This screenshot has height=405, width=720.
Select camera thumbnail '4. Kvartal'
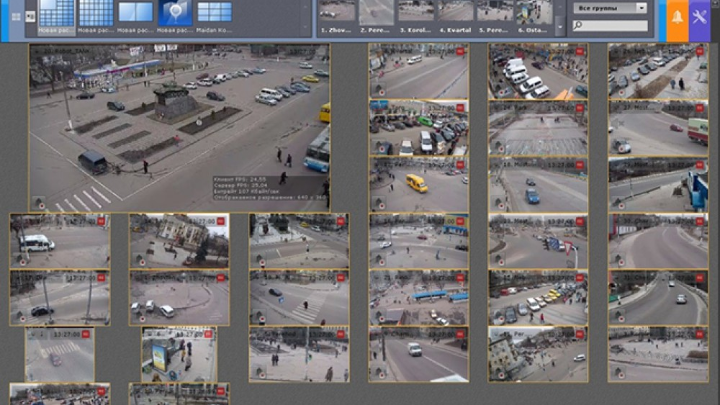click(x=455, y=14)
